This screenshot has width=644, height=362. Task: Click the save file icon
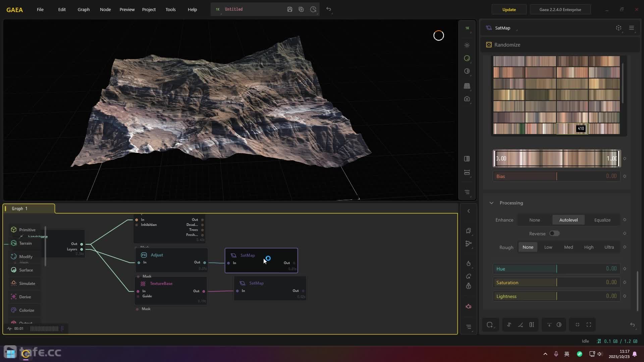290,9
